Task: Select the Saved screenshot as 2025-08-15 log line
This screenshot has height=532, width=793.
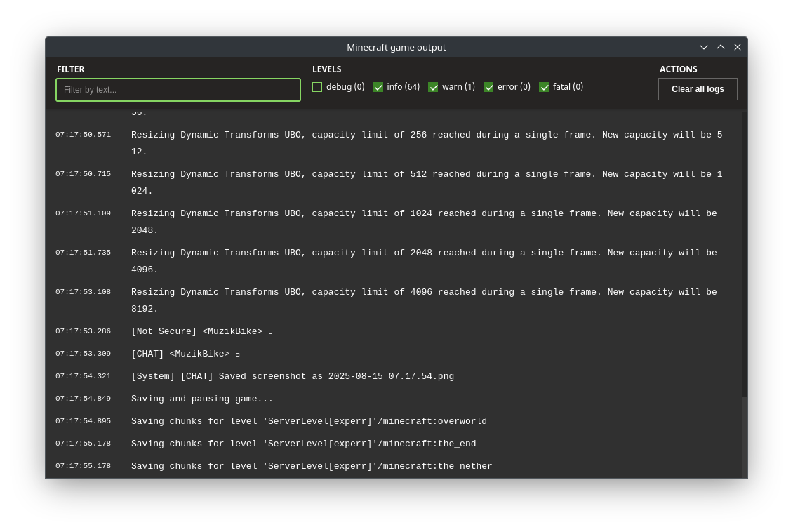Action: [x=293, y=376]
